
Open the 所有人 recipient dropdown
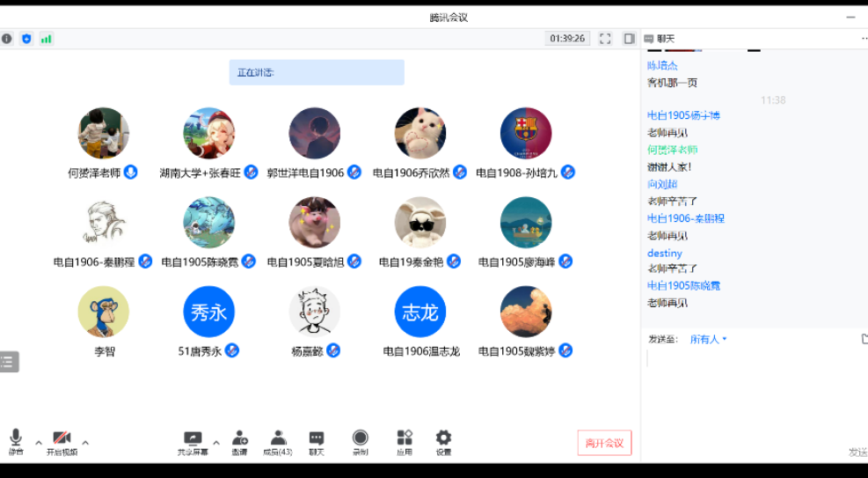pyautogui.click(x=708, y=339)
